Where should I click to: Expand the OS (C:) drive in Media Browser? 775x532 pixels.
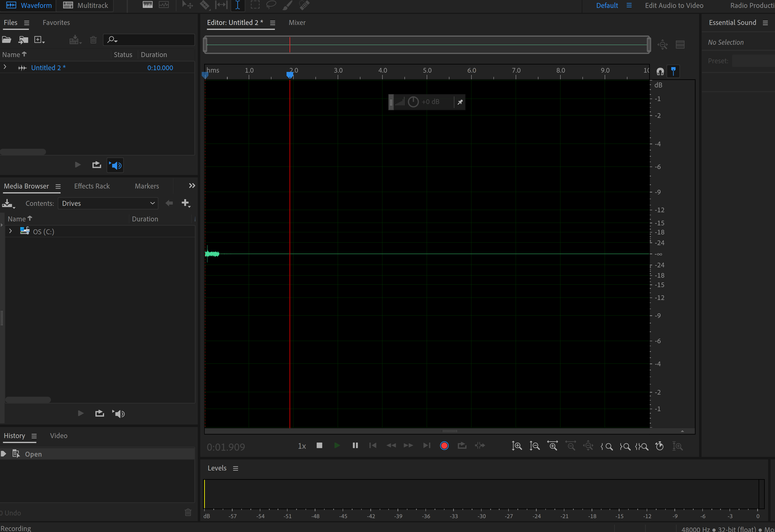point(10,231)
